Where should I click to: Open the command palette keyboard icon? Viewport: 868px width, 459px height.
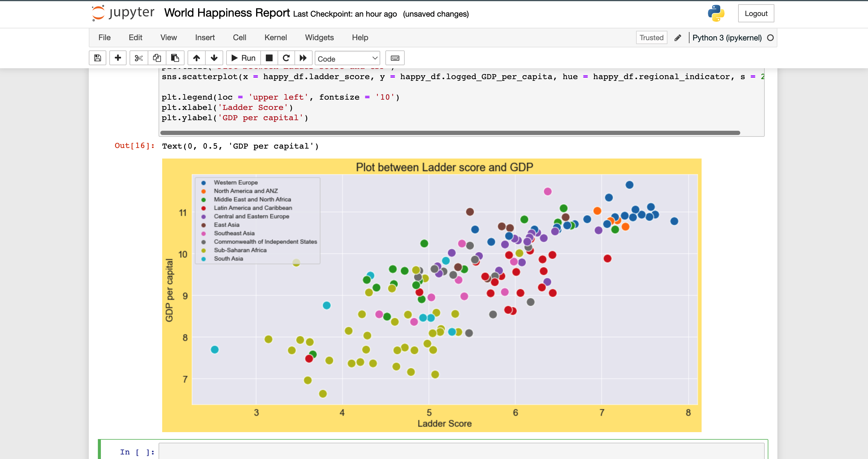(395, 58)
